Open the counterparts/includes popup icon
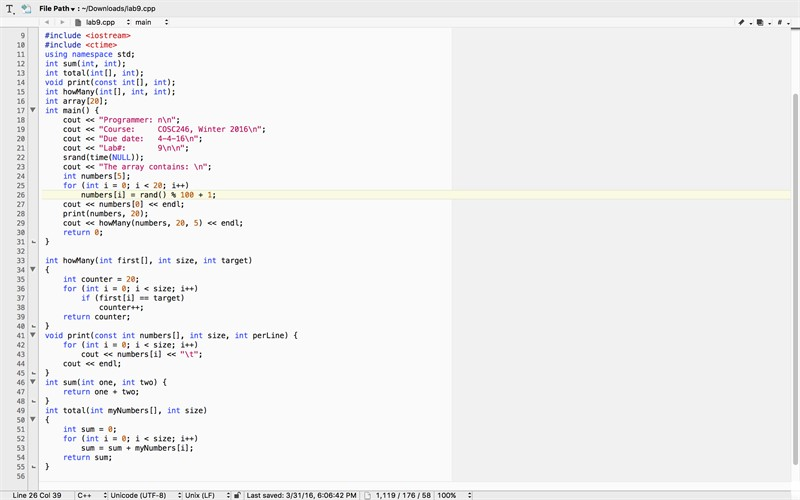Screen dimensions: 800x500 click(x=763, y=22)
